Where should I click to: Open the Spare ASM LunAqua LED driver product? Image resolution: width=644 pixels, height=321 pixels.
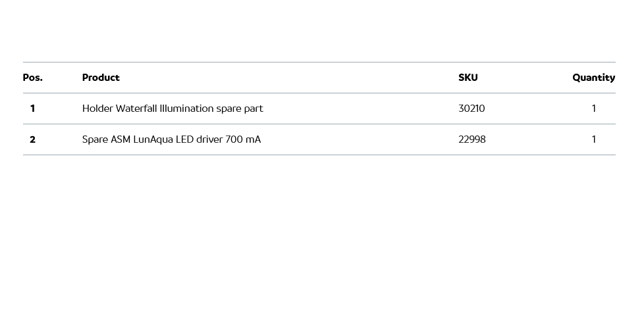click(171, 139)
